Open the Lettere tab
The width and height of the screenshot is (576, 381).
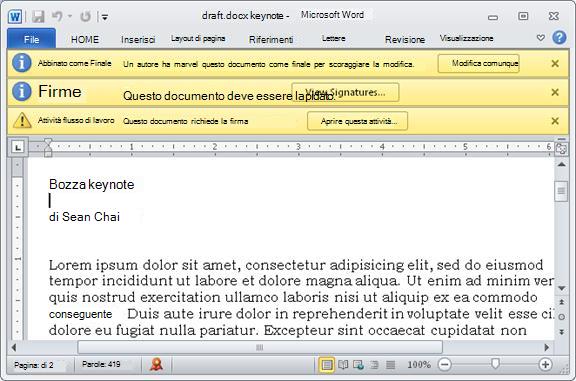(334, 39)
